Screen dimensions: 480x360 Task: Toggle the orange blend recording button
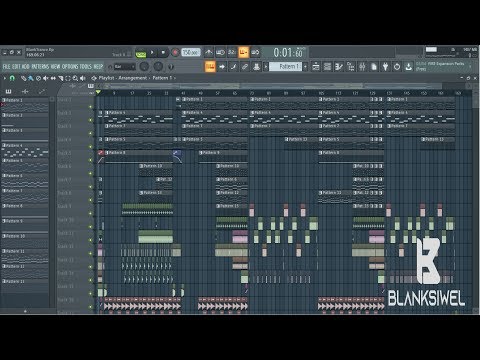(x=243, y=52)
